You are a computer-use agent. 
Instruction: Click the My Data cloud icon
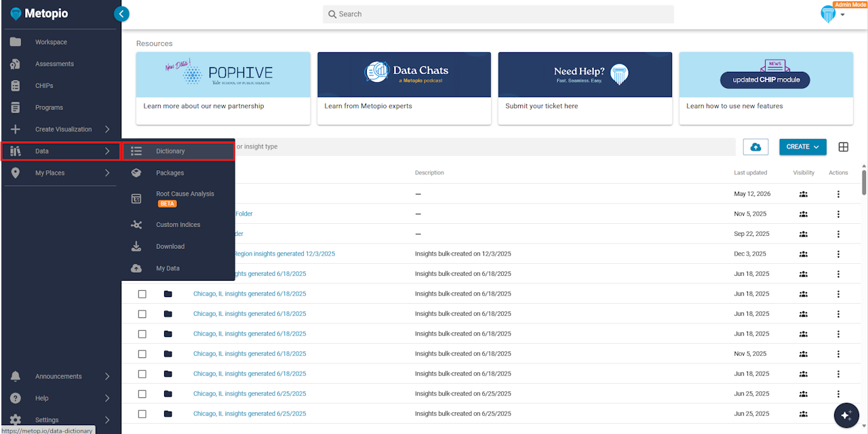[x=136, y=268]
